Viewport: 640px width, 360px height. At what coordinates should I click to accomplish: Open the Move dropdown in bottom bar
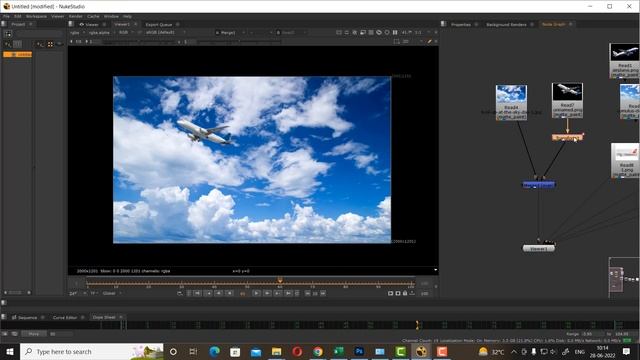pos(34,334)
